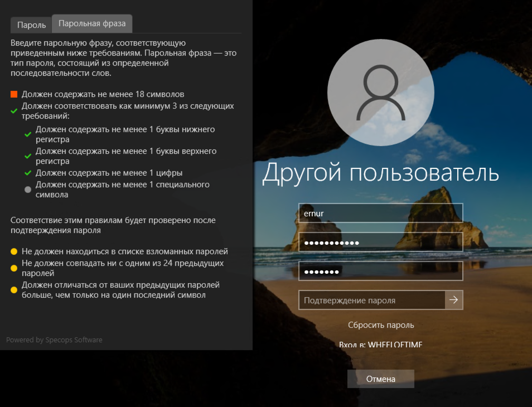Switch to the Пароль tab
This screenshot has height=407, width=532.
(31, 25)
